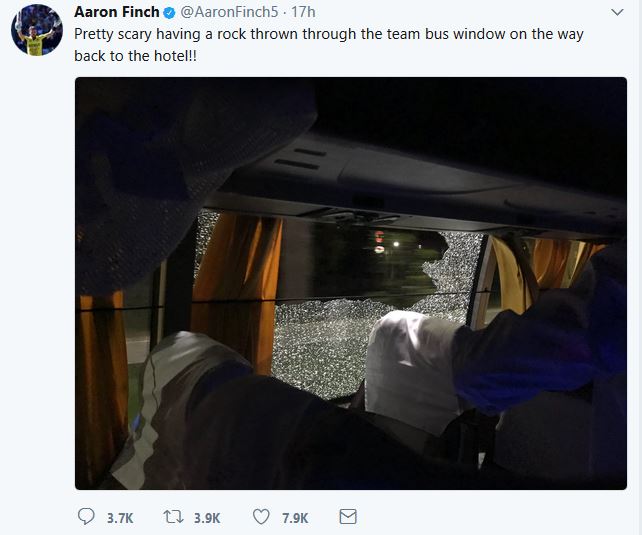Open Aaron Finch display name link

117,12
